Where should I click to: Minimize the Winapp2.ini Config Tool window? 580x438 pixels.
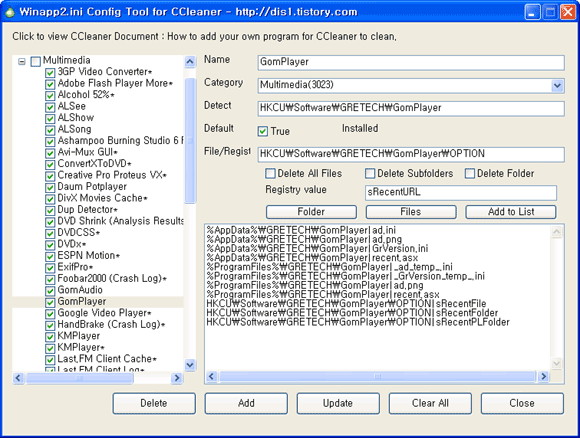tap(532, 12)
